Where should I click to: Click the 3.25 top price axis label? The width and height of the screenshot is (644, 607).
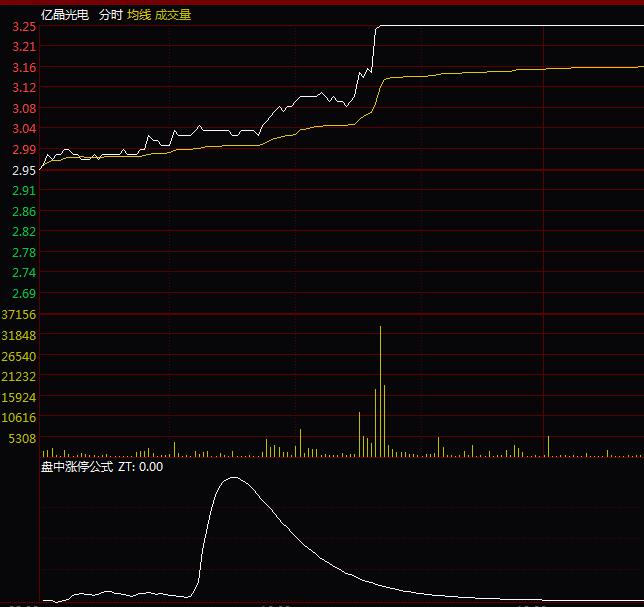point(24,26)
